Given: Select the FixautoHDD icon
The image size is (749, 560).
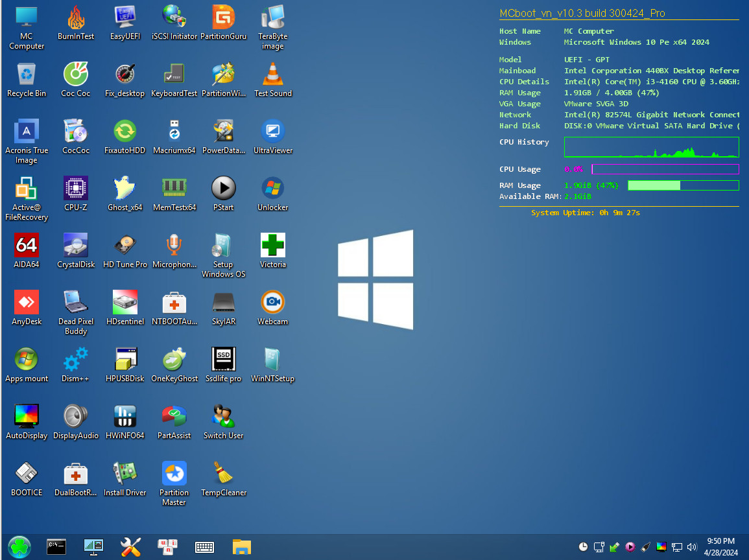Looking at the screenshot, I should pyautogui.click(x=125, y=137).
